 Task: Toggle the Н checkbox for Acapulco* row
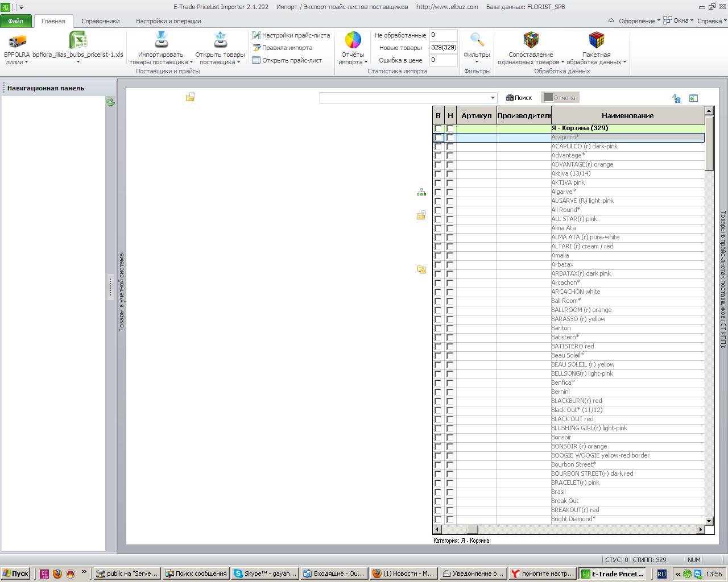450,138
